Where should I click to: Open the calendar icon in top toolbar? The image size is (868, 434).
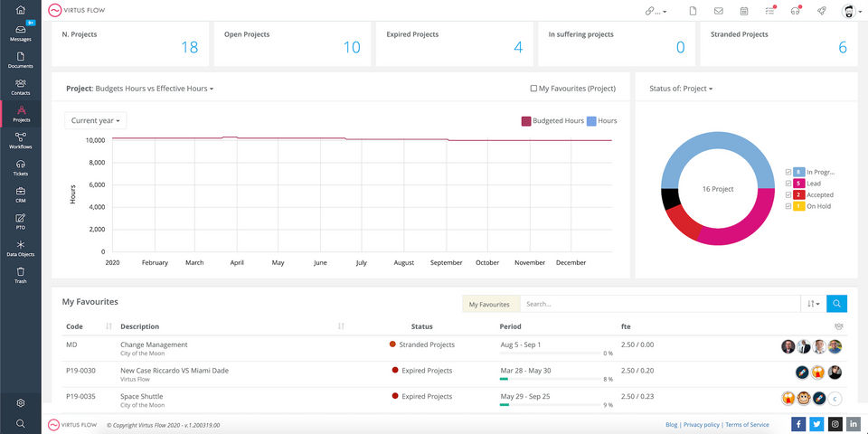tap(744, 11)
